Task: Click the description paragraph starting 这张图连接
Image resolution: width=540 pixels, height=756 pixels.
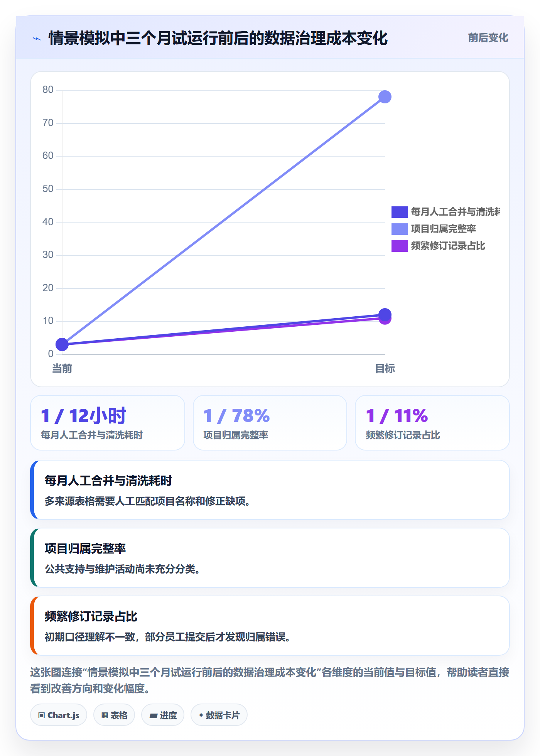Action: 270,680
